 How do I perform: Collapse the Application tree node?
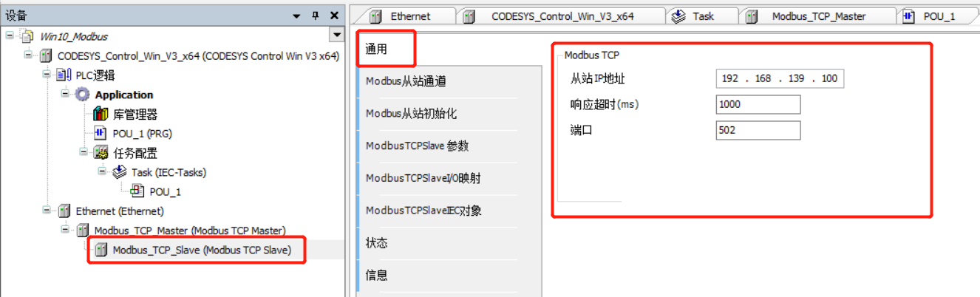(65, 95)
